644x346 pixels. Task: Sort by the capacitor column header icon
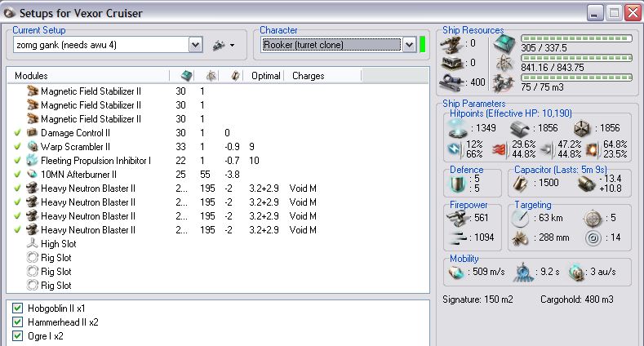[x=235, y=76]
